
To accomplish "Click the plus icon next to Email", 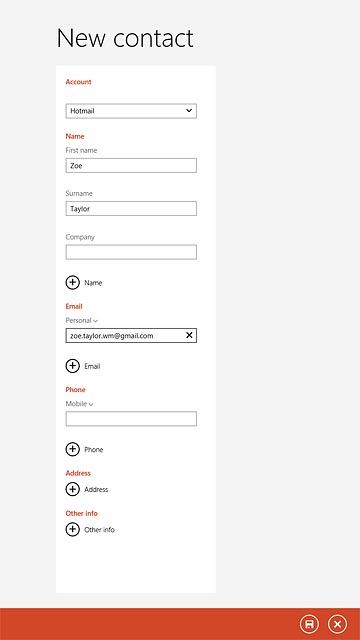I will click(73, 366).
